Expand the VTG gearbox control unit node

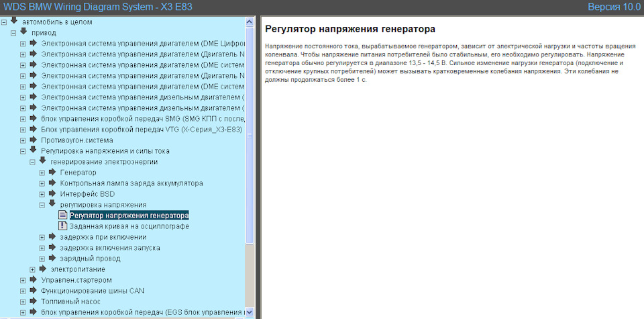(x=23, y=130)
